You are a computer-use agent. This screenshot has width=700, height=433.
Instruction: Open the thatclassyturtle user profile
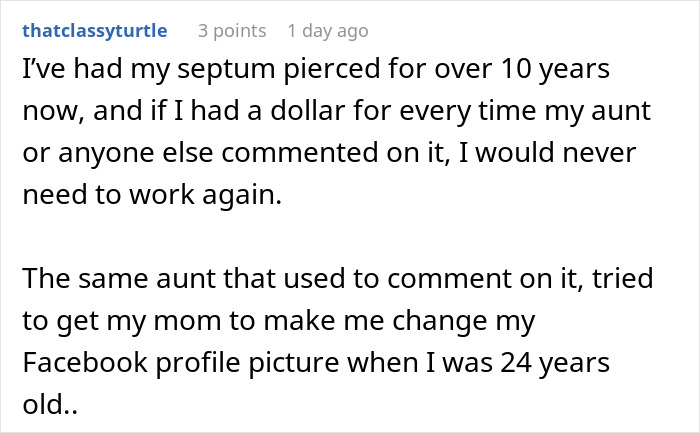94,31
